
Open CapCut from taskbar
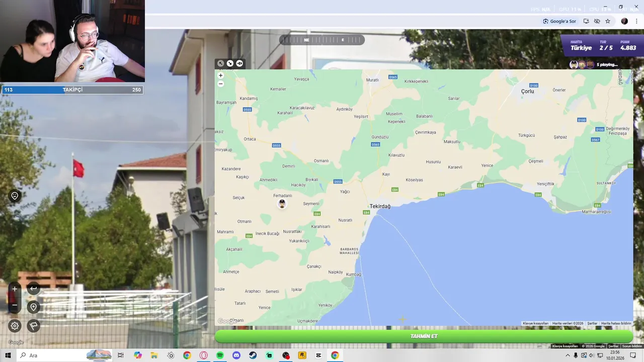[318, 355]
